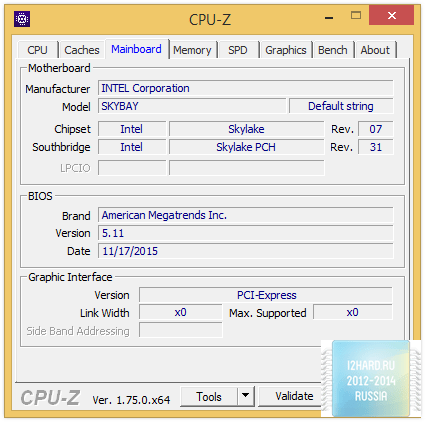The image size is (426, 422).
Task: Click the CPU-Z app icon in title bar
Action: click(22, 19)
